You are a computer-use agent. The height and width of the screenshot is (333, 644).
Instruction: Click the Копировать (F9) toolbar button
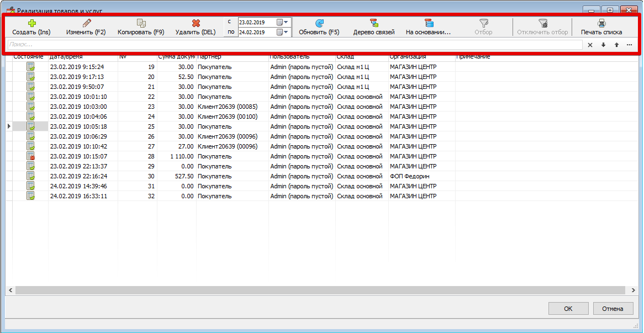click(x=141, y=27)
